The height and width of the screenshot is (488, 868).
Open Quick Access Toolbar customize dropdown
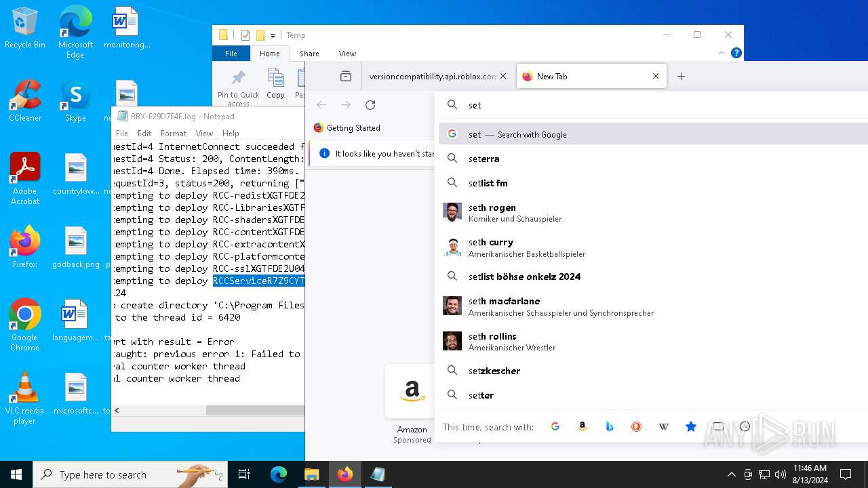tap(273, 35)
